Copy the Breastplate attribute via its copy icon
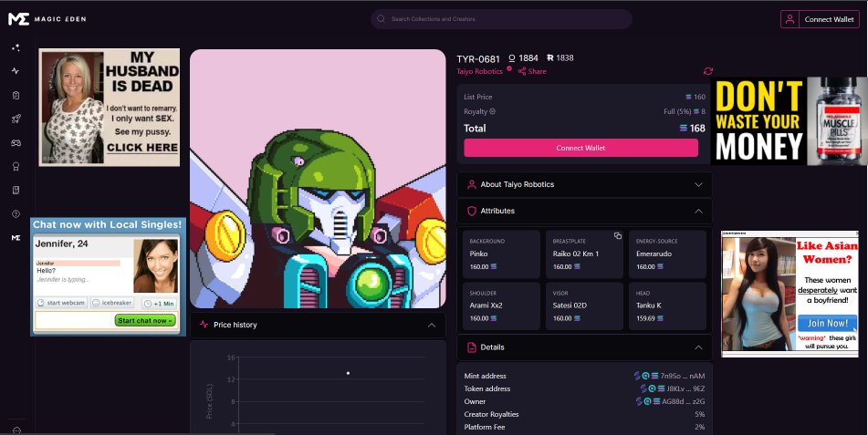868x435 pixels. pyautogui.click(x=617, y=236)
